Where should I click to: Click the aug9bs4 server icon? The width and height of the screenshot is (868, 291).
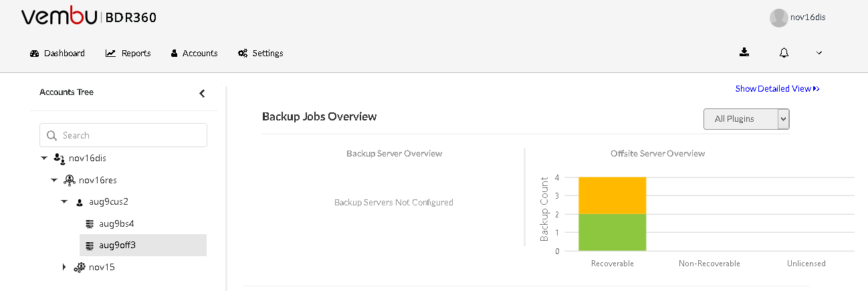pos(90,223)
